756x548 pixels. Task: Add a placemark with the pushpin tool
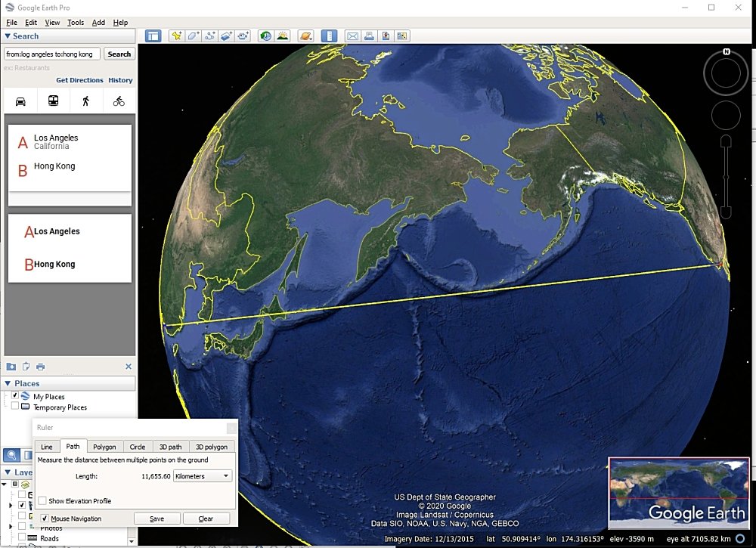pyautogui.click(x=176, y=36)
